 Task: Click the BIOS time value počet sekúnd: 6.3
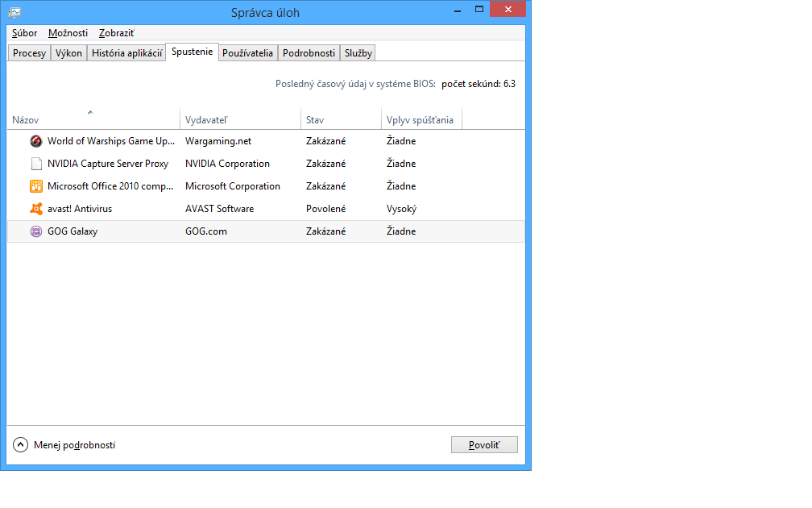[478, 84]
